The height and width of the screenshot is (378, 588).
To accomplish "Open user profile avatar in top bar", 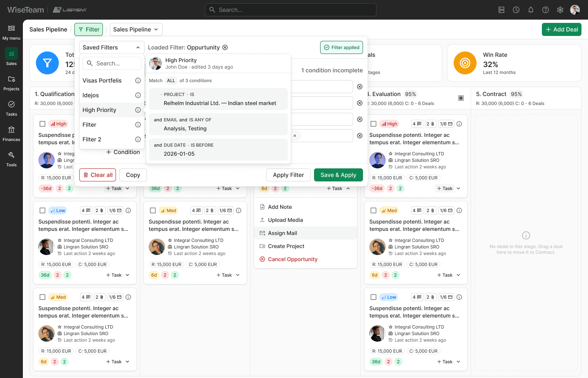I will (x=575, y=10).
